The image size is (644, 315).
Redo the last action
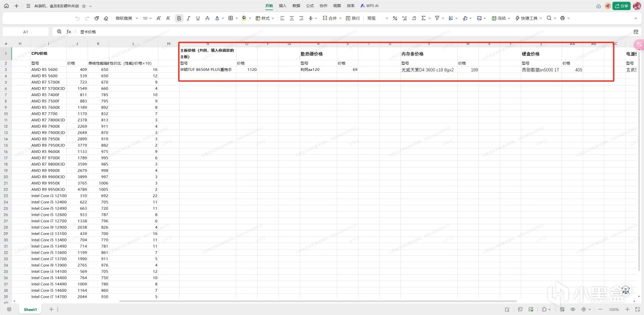pos(87,18)
